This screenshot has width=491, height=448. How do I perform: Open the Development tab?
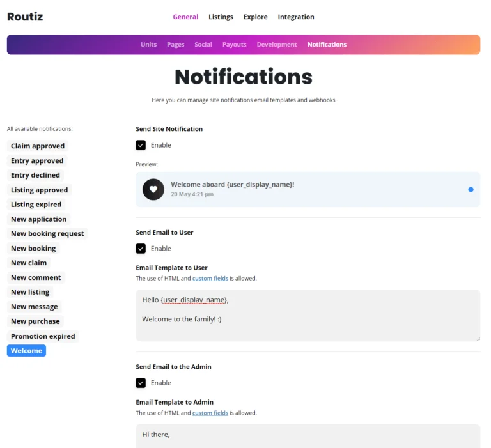[x=277, y=45]
